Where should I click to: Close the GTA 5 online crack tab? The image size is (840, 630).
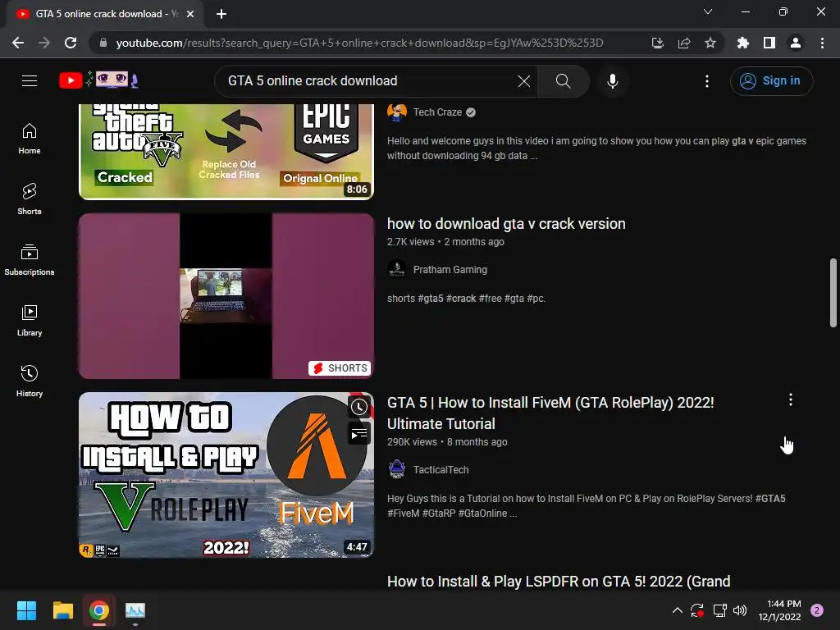coord(190,14)
